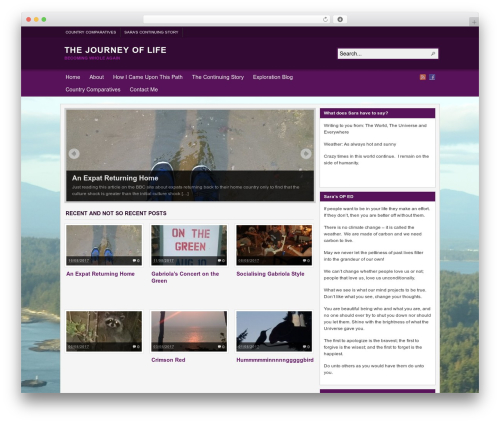Viewport: 500px width, 423px height.
Task: Open the Contact Me page
Action: 144,89
